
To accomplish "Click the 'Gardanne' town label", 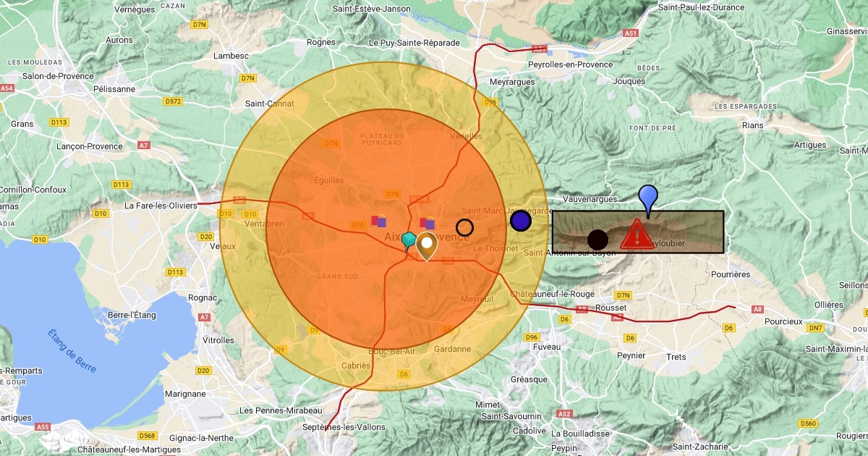I will pos(453,349).
